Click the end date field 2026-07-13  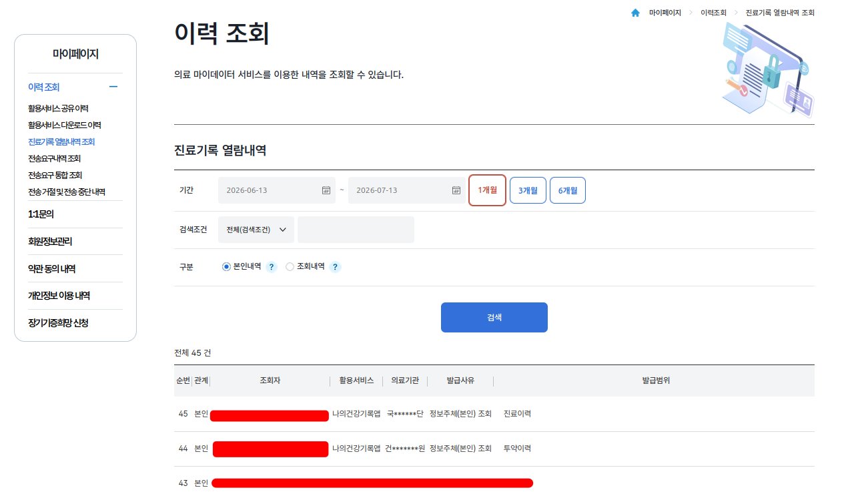pyautogui.click(x=407, y=190)
